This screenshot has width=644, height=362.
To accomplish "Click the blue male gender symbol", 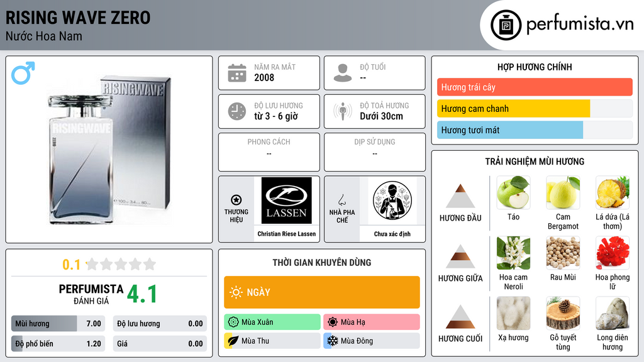I will 23,73.
